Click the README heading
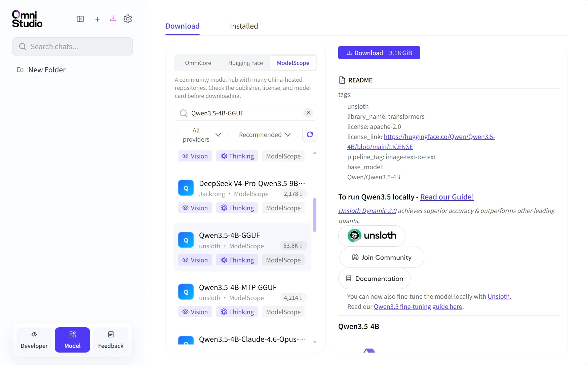Viewport: 588px width, 365px height. tap(360, 80)
